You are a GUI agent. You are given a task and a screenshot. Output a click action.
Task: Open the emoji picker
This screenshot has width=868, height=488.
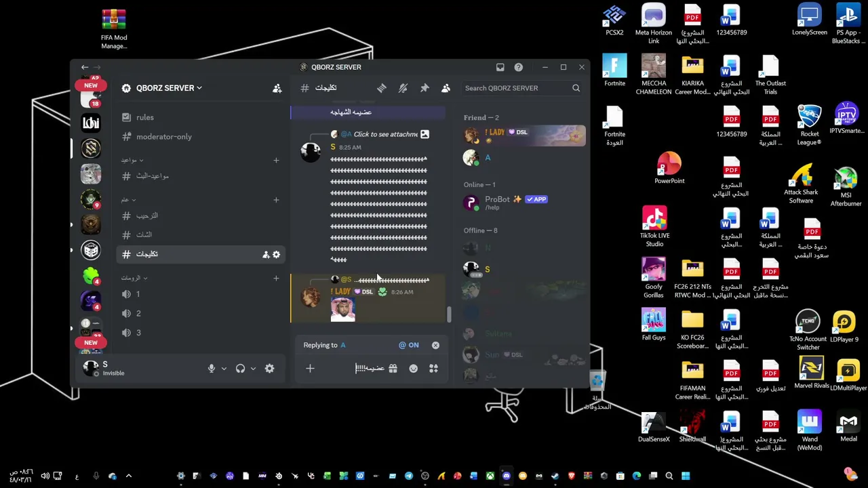[414, 368]
